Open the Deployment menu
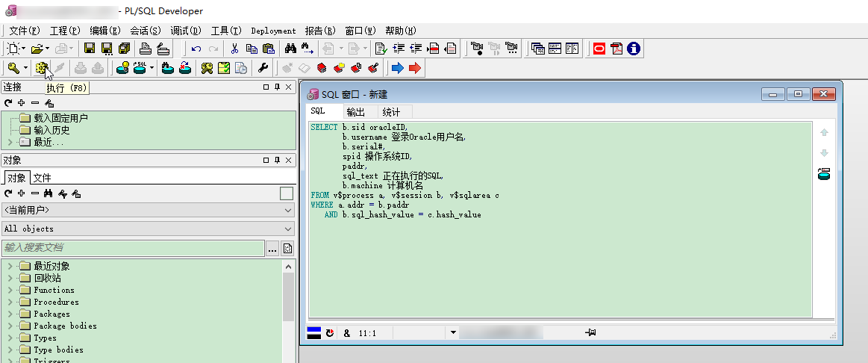Viewport: 868px width, 363px height. [x=273, y=31]
